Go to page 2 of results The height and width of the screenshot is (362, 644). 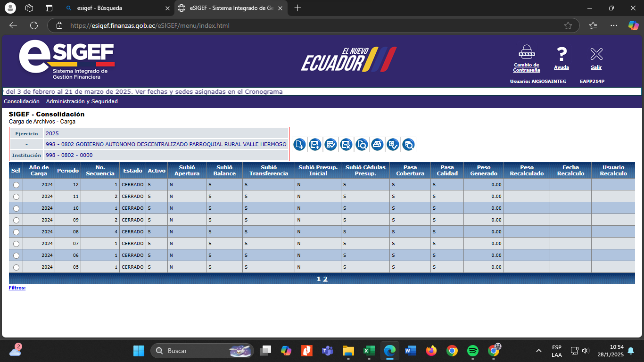click(325, 279)
